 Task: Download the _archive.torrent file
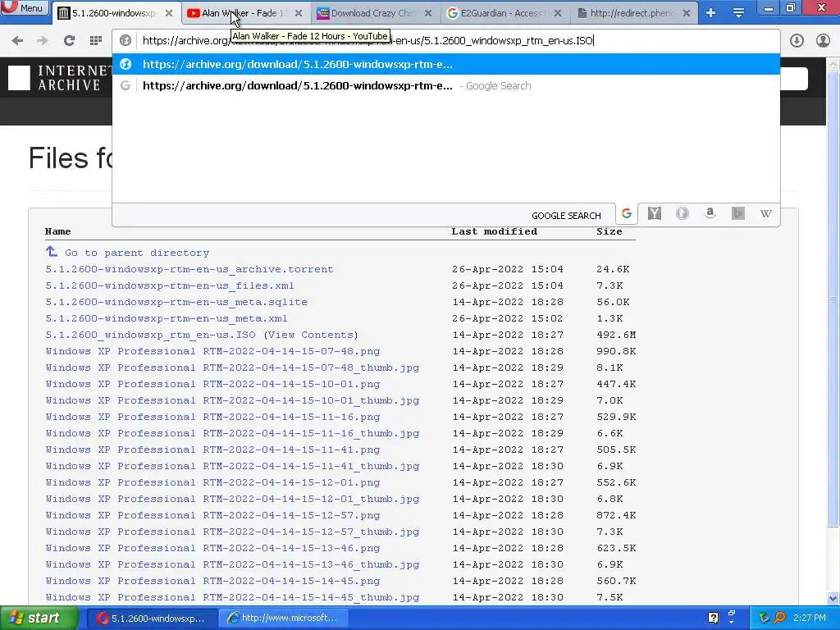pyautogui.click(x=189, y=269)
